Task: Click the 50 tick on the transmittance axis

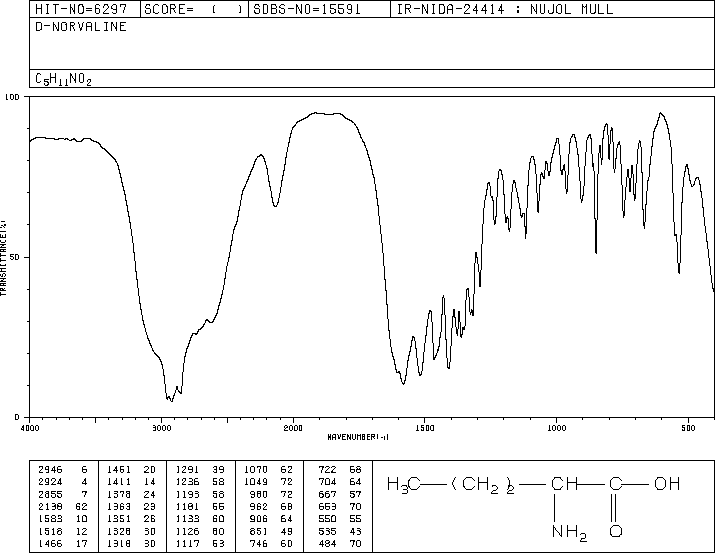Action: tap(15, 257)
